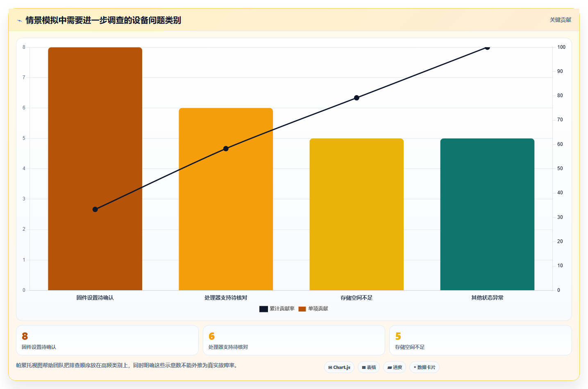The image size is (588, 389).
Task: Click the brown 固件设置待确认 bar
Action: tap(95, 169)
